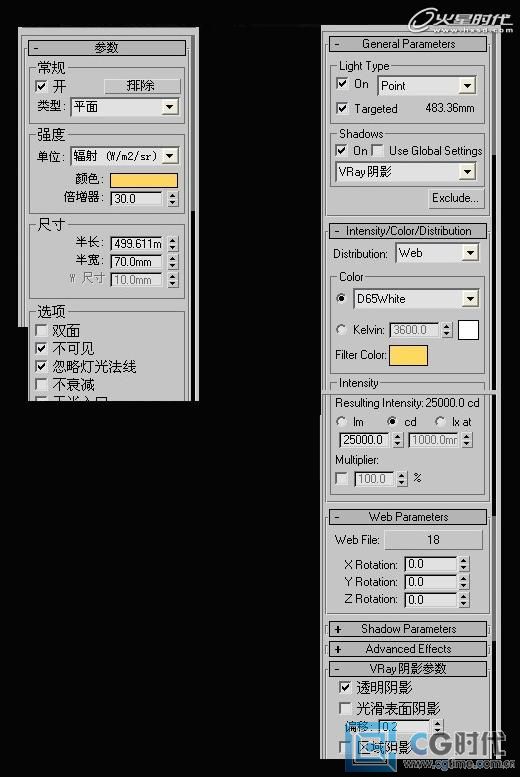Open the VRay阴影 shadow type dropdown

tap(406, 172)
